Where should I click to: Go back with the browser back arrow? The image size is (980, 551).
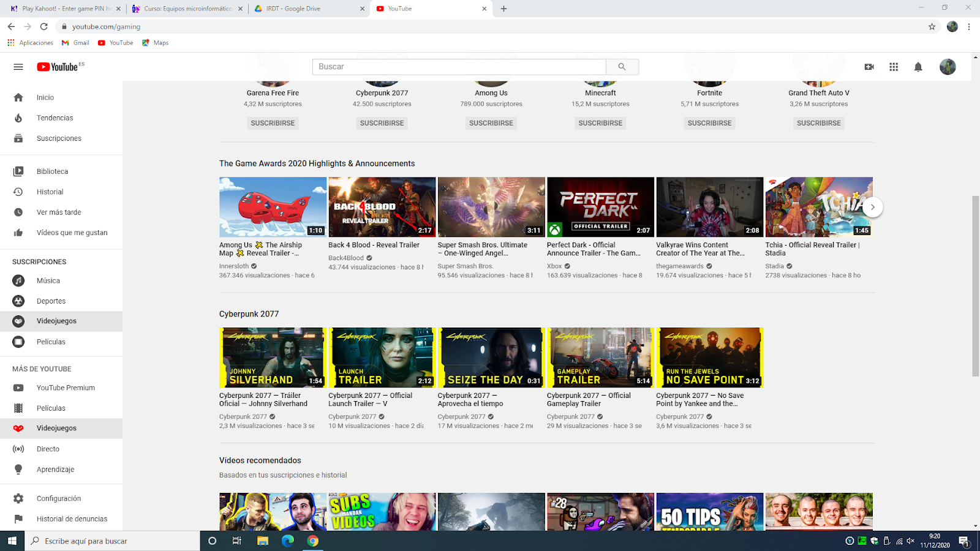[11, 26]
